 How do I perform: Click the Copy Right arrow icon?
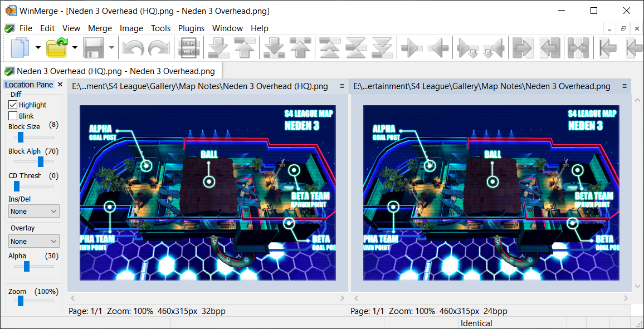[412, 48]
